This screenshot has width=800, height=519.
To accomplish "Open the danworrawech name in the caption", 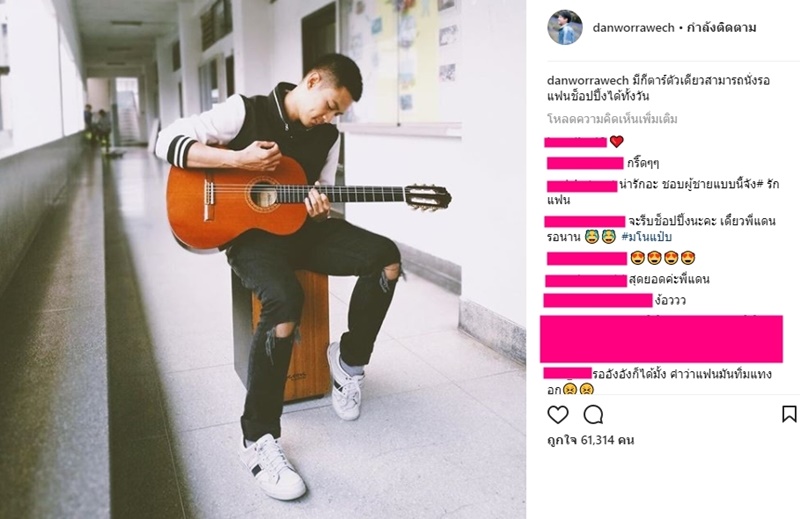I will (x=587, y=81).
